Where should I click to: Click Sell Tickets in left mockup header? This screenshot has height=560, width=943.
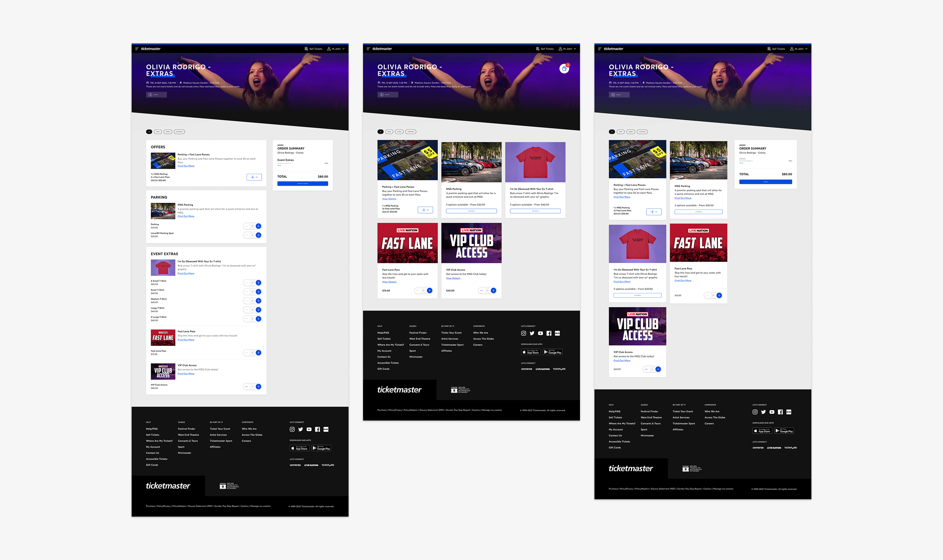pos(313,49)
